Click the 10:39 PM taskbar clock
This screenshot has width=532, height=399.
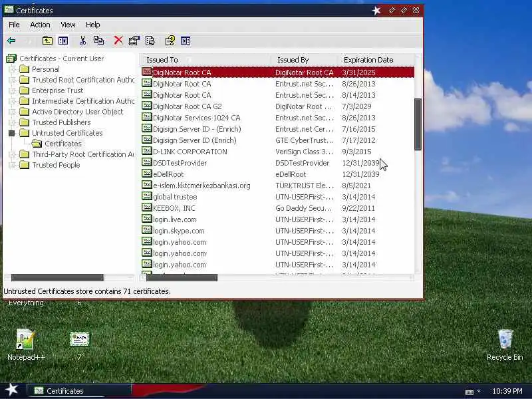point(507,391)
